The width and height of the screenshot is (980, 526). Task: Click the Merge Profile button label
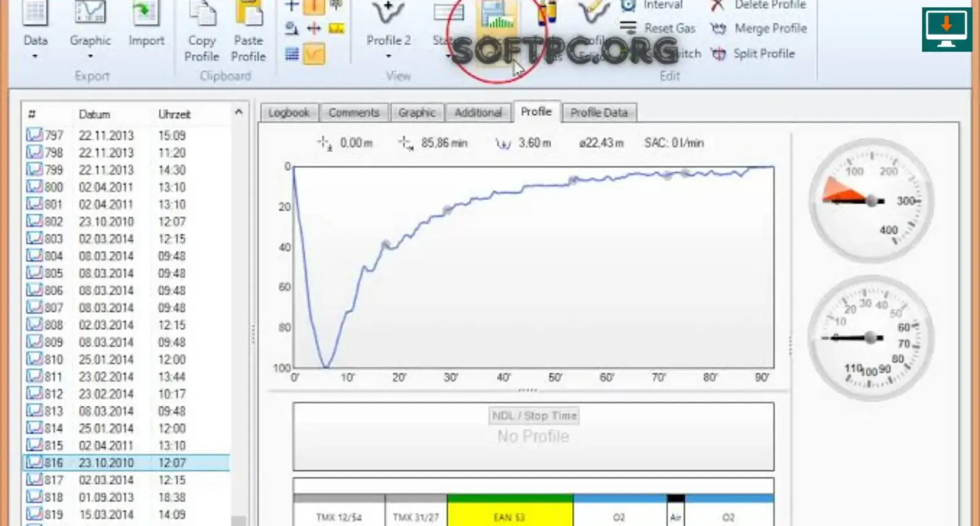coord(771,29)
